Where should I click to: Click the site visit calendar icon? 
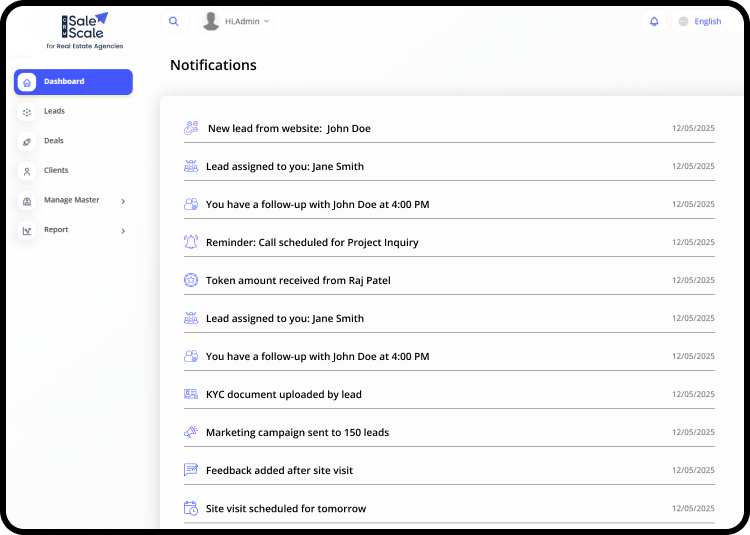tap(191, 508)
